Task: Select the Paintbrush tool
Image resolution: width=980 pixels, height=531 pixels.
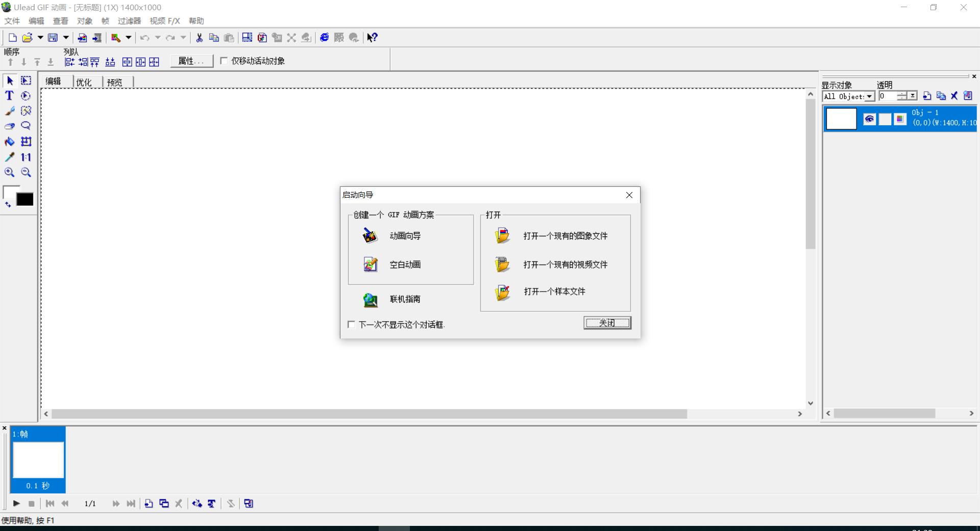Action: pyautogui.click(x=9, y=111)
